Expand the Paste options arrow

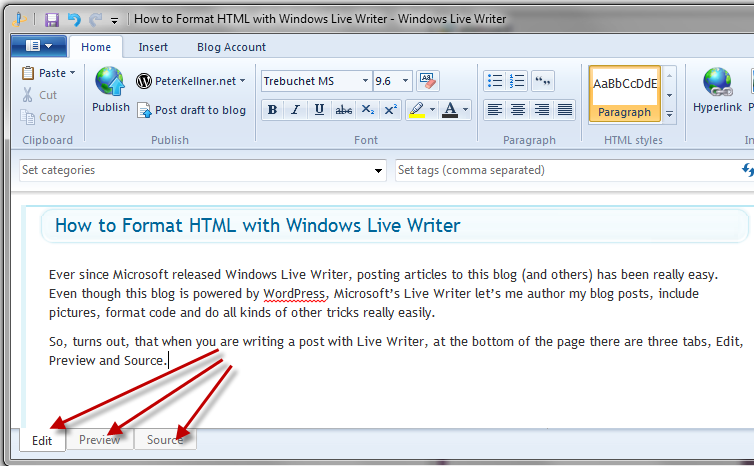(x=73, y=73)
